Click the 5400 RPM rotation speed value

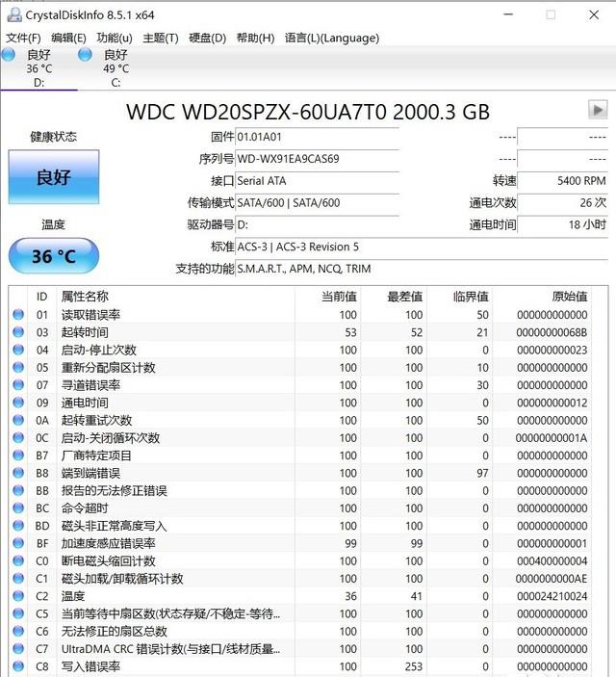click(x=562, y=181)
